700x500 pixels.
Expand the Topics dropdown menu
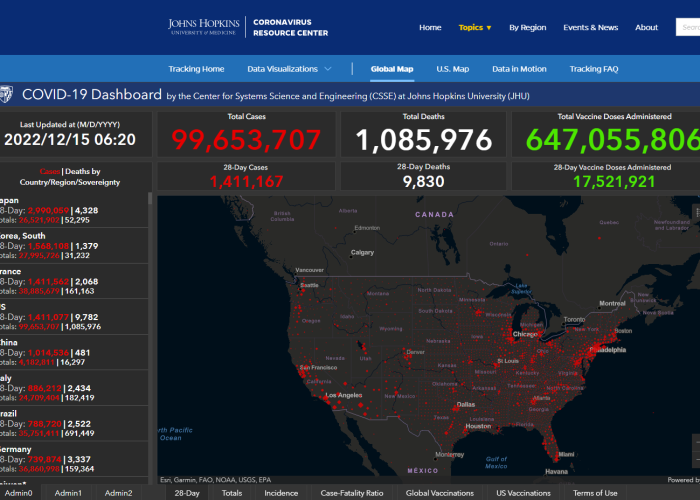475,27
